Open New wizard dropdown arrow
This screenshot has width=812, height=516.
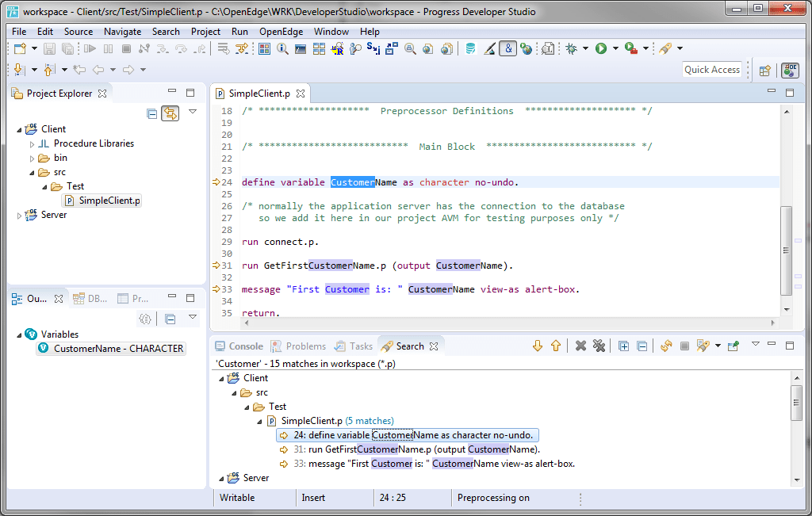click(34, 48)
